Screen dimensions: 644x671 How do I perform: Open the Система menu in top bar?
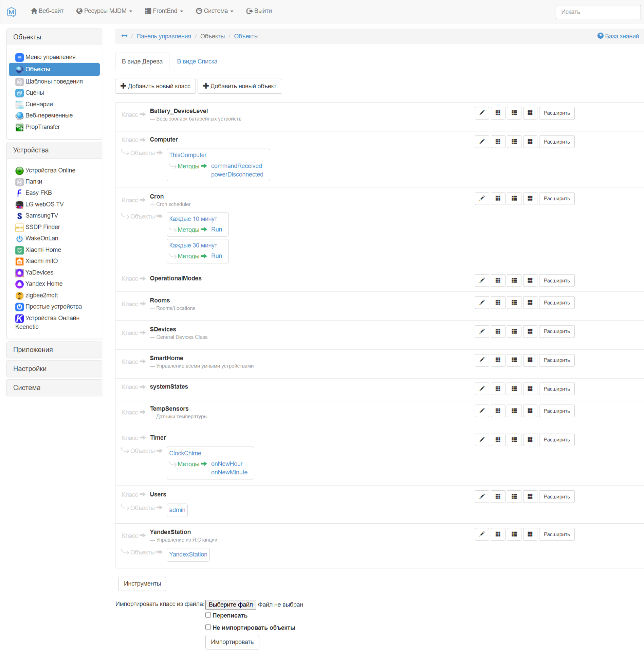(215, 11)
